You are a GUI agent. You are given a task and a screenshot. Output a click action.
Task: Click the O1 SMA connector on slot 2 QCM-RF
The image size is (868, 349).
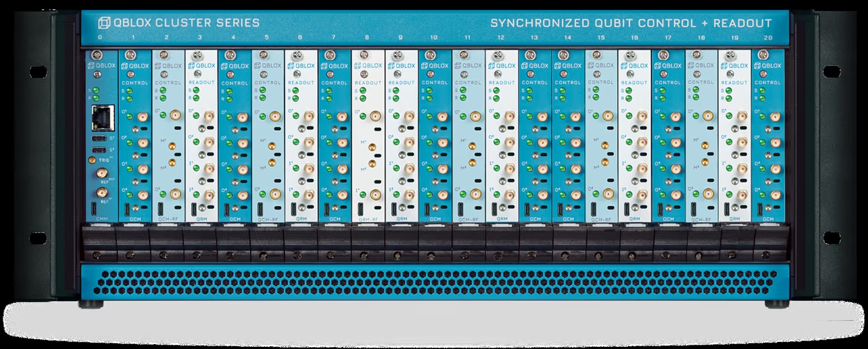coord(175,116)
